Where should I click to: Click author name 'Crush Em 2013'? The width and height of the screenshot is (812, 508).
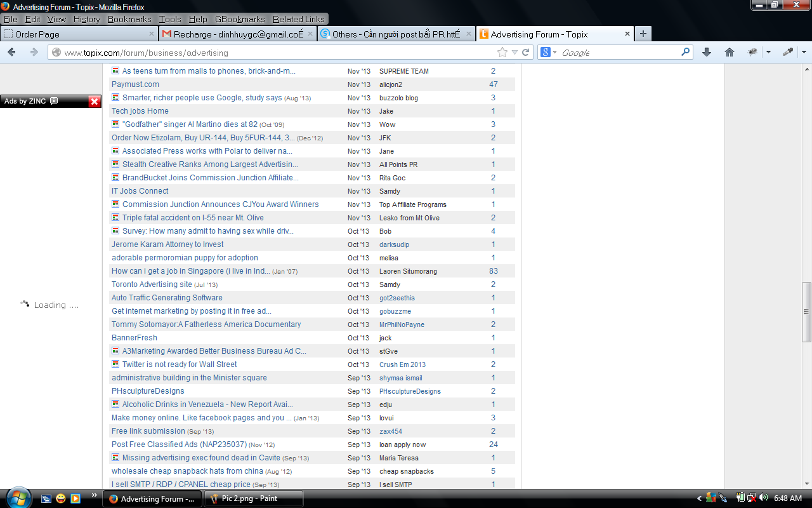[402, 364]
